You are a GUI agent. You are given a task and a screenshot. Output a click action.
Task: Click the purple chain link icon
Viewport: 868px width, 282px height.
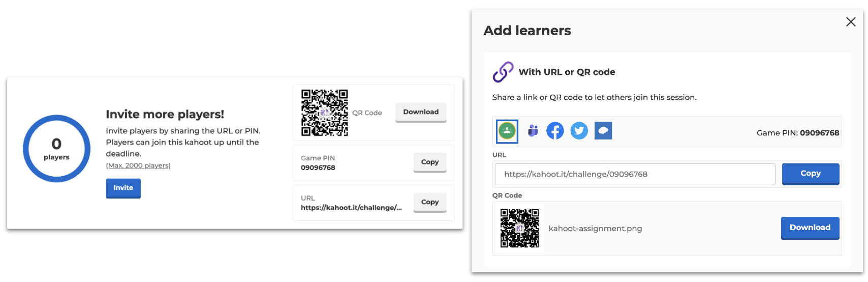tap(503, 72)
